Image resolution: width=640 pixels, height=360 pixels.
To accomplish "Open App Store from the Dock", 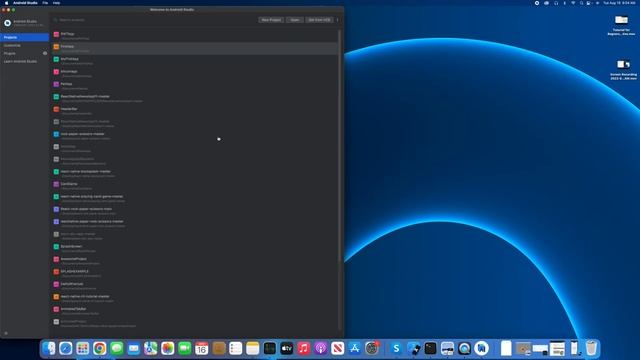I will click(x=355, y=349).
